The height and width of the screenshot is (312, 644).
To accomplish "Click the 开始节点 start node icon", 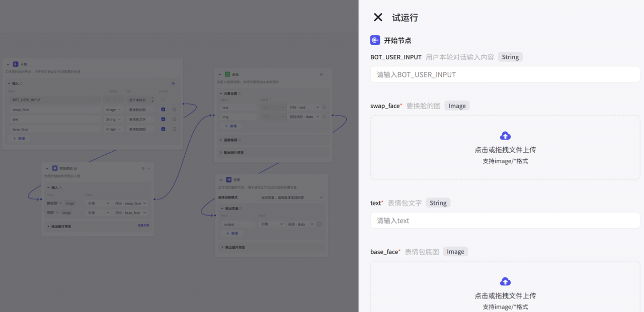I will (375, 40).
